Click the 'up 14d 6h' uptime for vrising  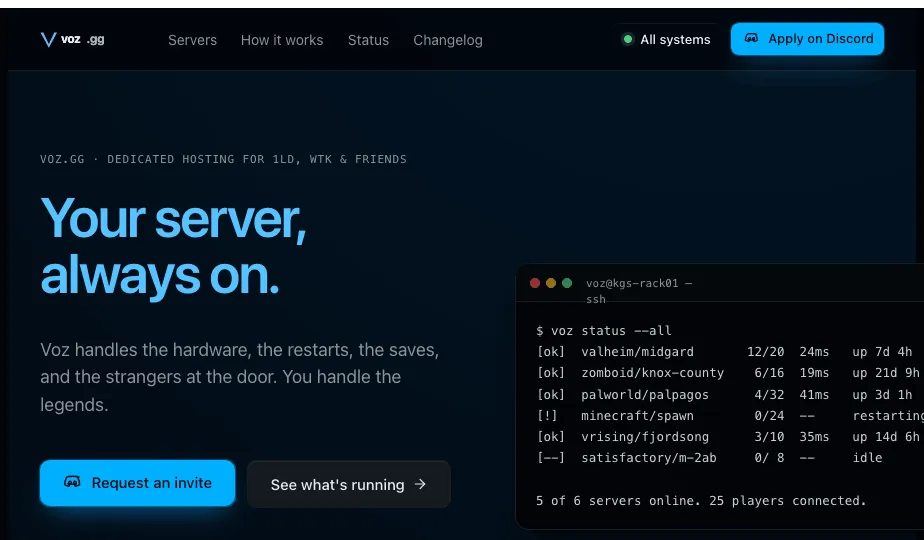(x=886, y=437)
